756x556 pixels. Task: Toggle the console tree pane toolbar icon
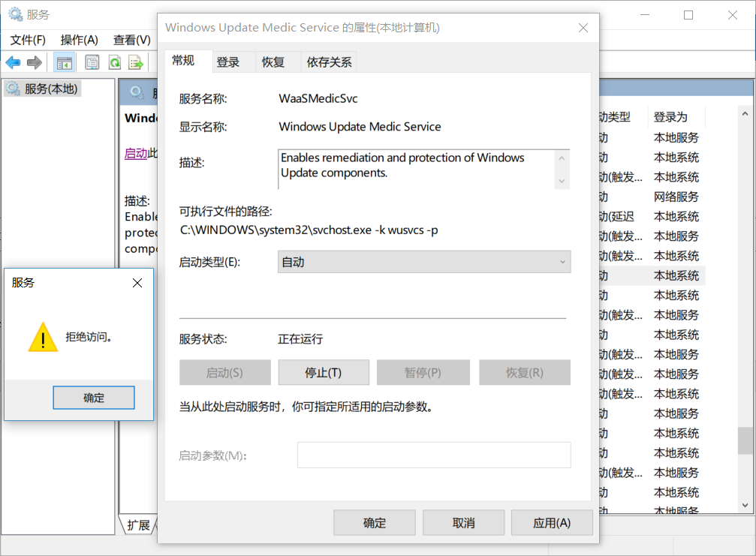pyautogui.click(x=64, y=62)
